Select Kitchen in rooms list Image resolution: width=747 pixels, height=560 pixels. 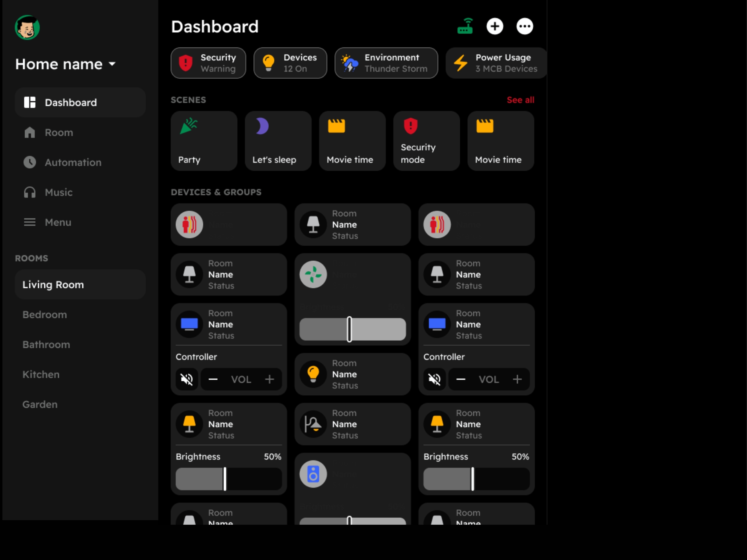(80, 374)
